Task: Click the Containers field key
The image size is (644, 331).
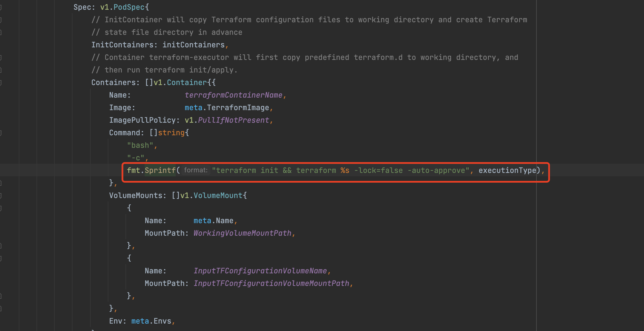Action: [x=113, y=82]
